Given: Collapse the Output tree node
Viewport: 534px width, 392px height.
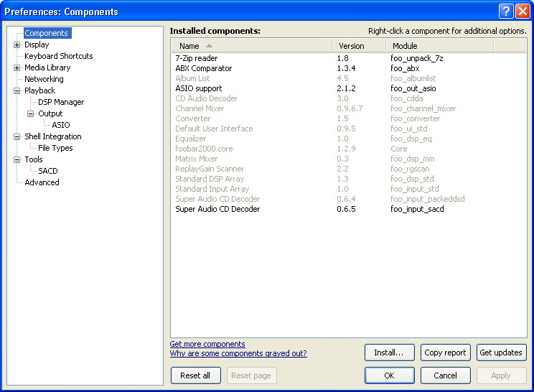Looking at the screenshot, I should tap(31, 113).
